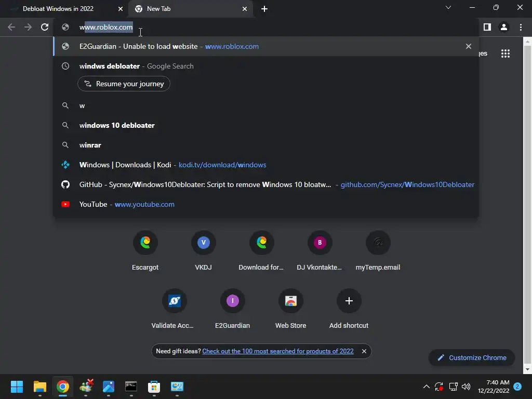This screenshot has width=532, height=399.
Task: Open the VKDJ shortcut
Action: (x=204, y=251)
